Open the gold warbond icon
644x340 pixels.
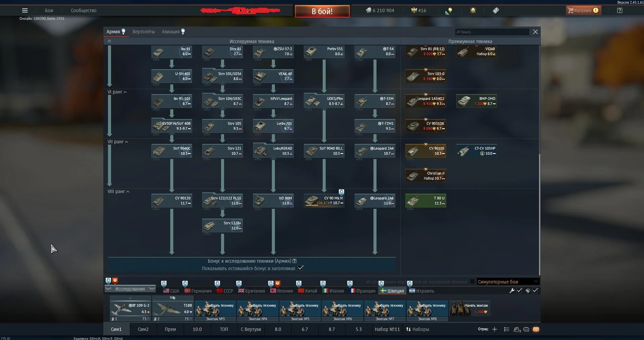pos(473,10)
